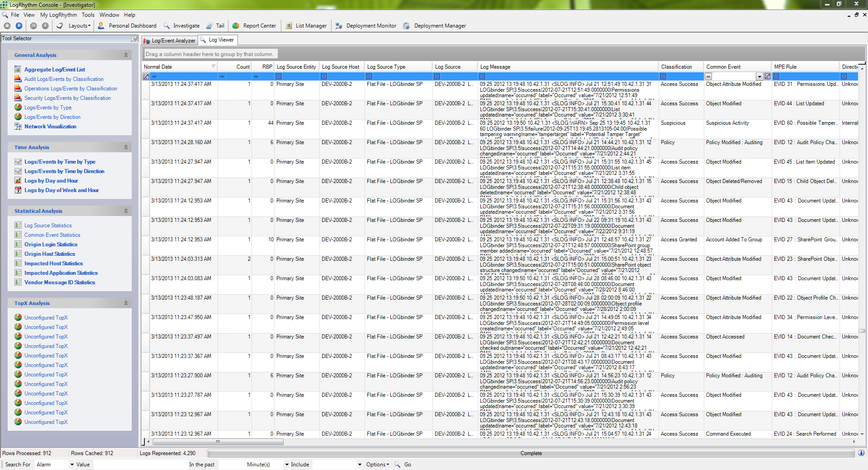The image size is (868, 470).
Task: Open Logs/Events by Time by Direction
Action: point(64,171)
